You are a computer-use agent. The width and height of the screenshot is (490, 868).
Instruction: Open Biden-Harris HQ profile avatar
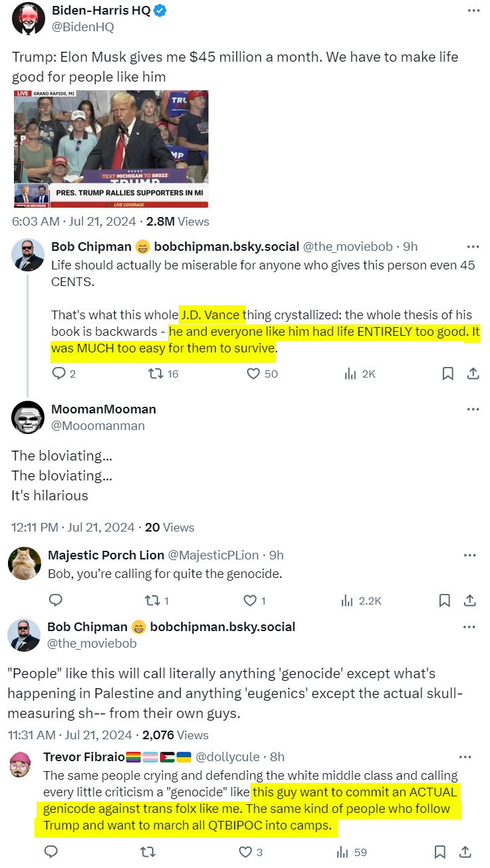(x=27, y=18)
